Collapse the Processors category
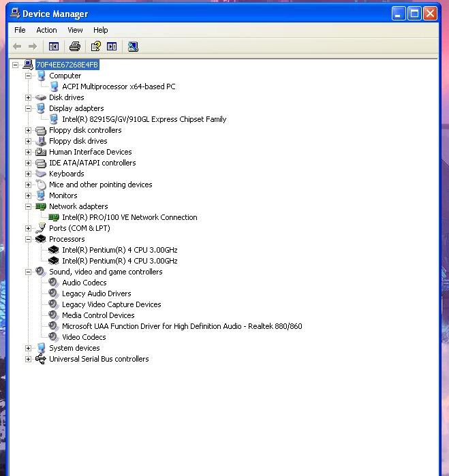 [x=28, y=239]
